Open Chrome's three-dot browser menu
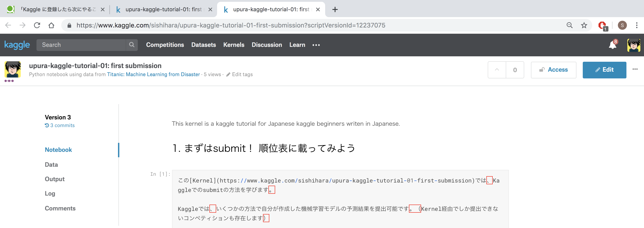This screenshot has width=644, height=228. click(637, 25)
